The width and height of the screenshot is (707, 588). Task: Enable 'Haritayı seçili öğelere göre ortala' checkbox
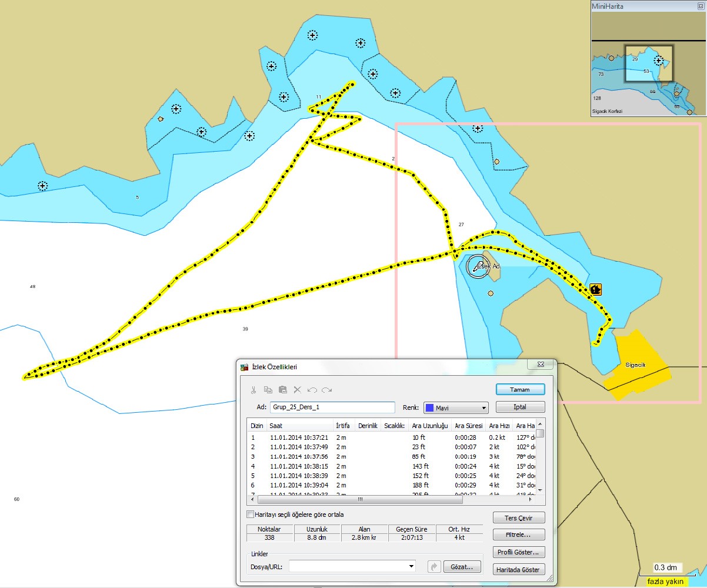click(x=251, y=514)
